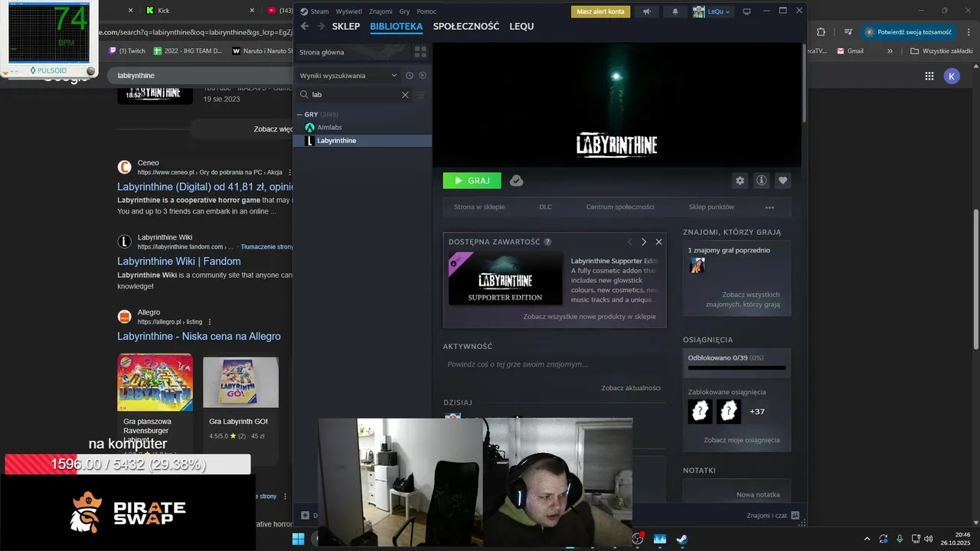The width and height of the screenshot is (980, 551).
Task: Open Ceneo Labyrinthine (Digital) result in Chrome
Action: [x=205, y=187]
